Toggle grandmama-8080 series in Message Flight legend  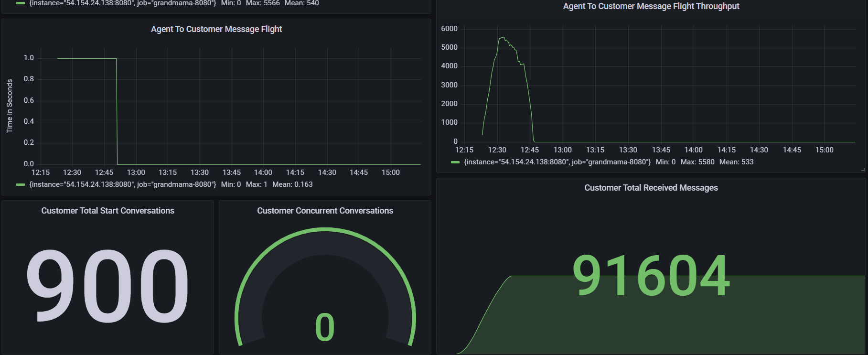pos(122,184)
